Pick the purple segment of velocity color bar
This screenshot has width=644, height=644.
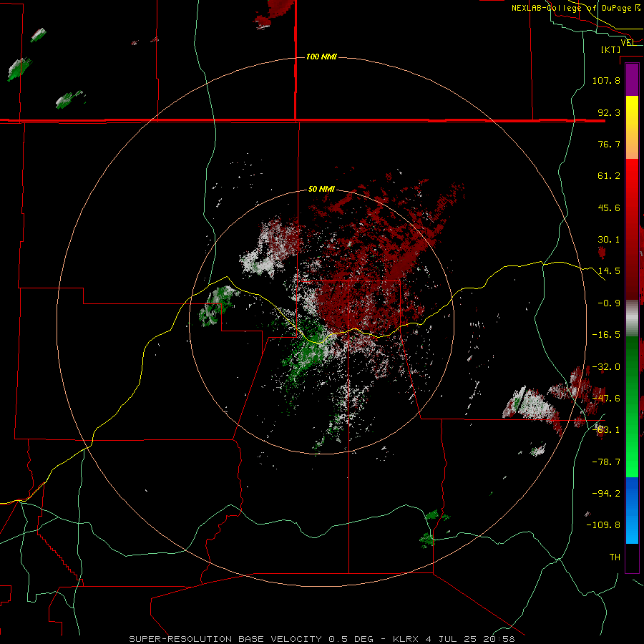632,80
